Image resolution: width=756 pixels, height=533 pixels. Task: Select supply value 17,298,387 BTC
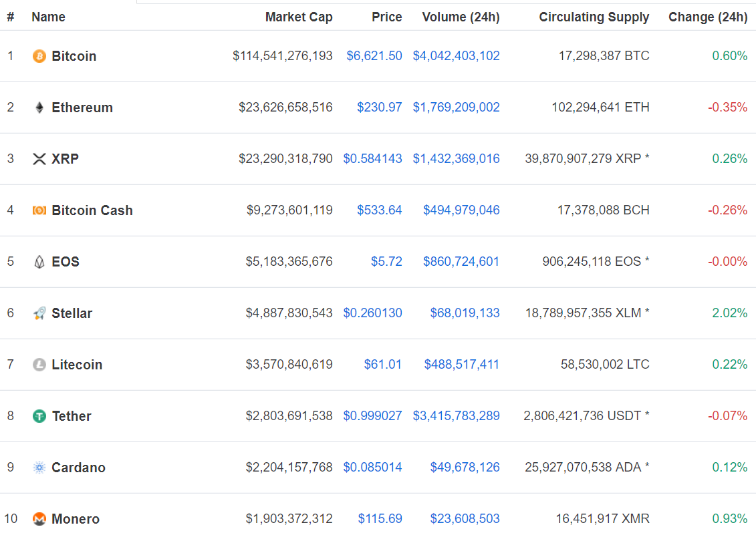pos(604,56)
